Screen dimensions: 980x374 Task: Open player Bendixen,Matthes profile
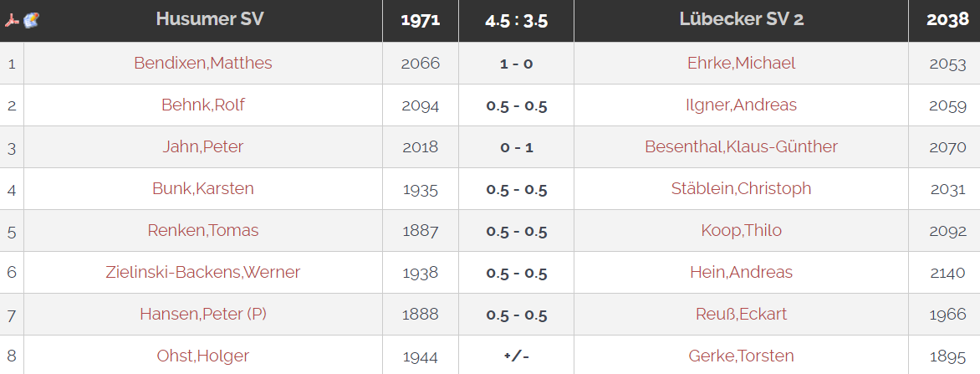pos(203,63)
